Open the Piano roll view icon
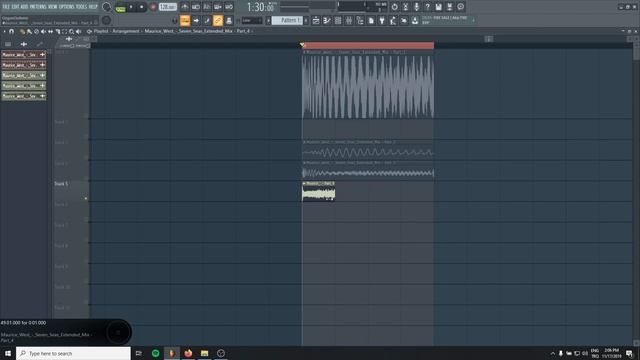Image resolution: width=640 pixels, height=360 pixels. pyautogui.click(x=327, y=20)
